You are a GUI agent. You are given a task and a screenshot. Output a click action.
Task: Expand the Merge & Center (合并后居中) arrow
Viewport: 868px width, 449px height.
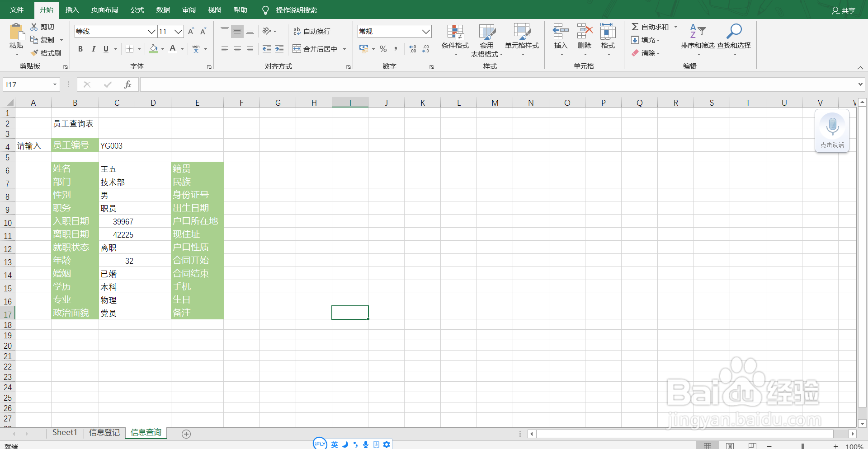point(344,49)
